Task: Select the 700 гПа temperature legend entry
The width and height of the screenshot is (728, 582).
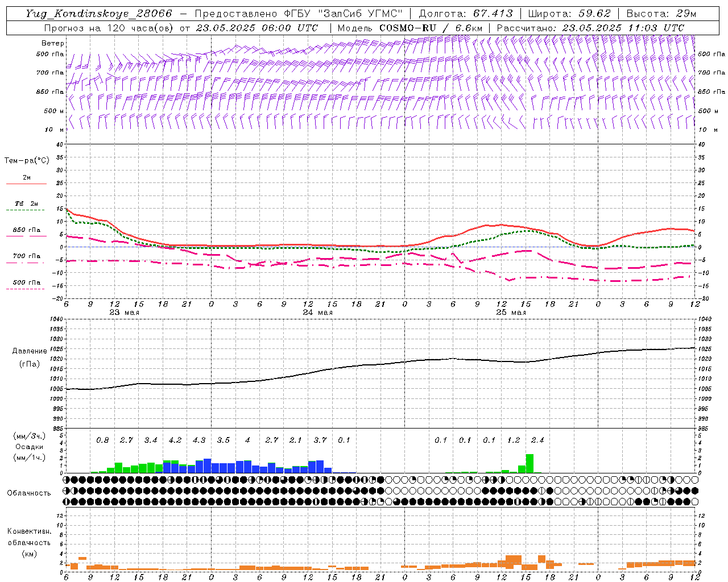Action: [26, 257]
